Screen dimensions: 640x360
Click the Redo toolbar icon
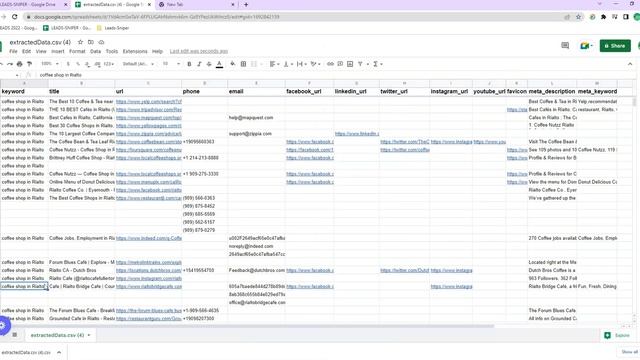10,64
